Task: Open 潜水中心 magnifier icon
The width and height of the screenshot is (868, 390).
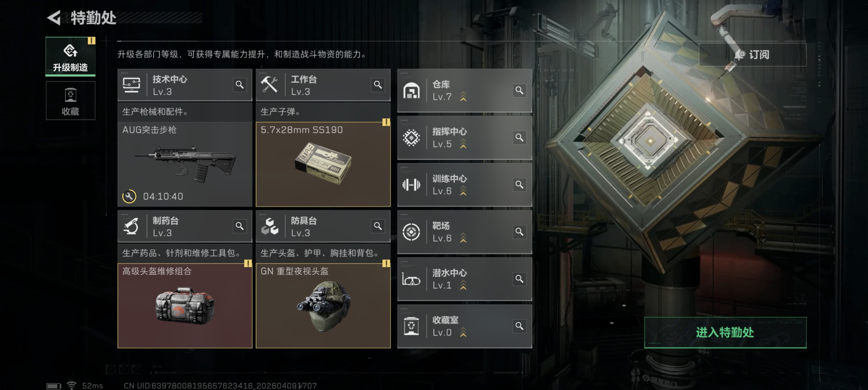Action: 519,279
